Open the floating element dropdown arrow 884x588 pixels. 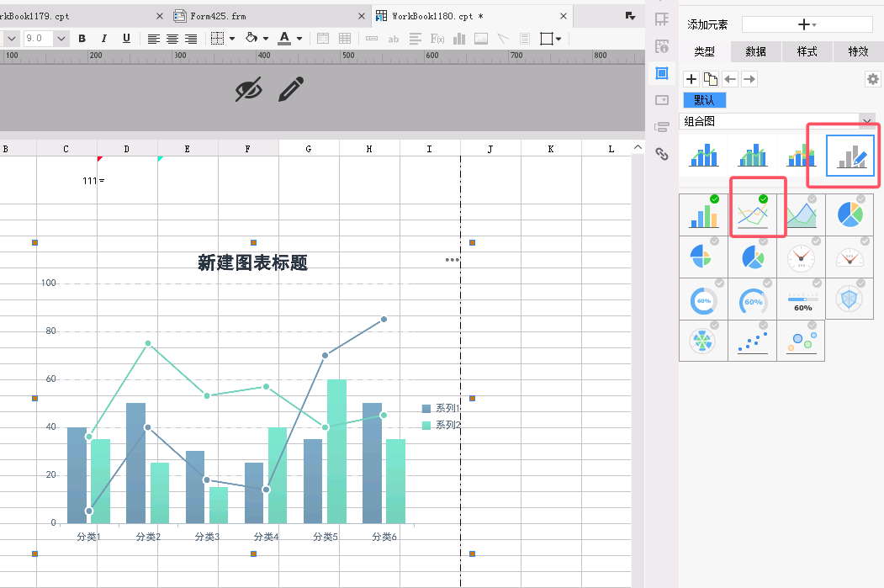click(x=558, y=39)
